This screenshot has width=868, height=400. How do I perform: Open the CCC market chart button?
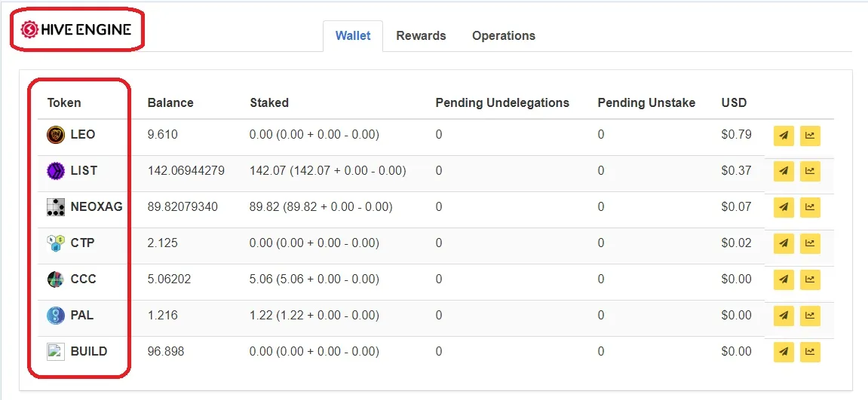coord(810,280)
